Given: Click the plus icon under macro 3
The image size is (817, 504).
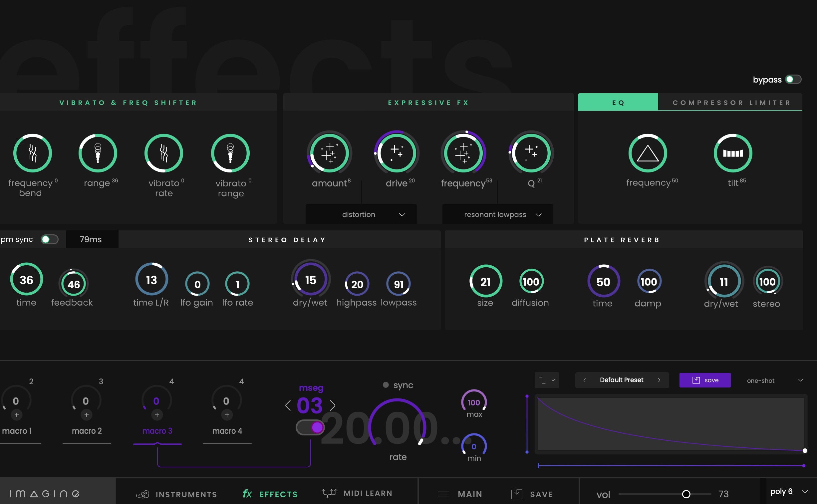Looking at the screenshot, I should [157, 415].
